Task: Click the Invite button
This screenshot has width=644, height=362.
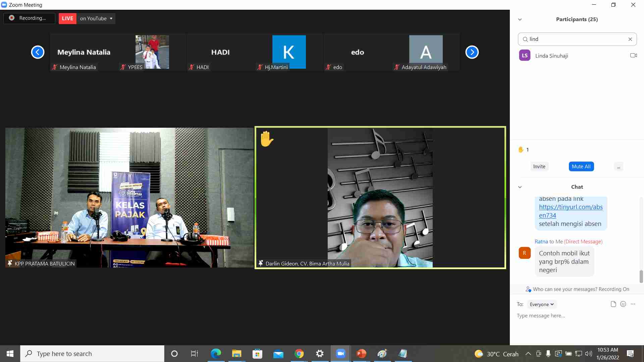Action: [539, 167]
